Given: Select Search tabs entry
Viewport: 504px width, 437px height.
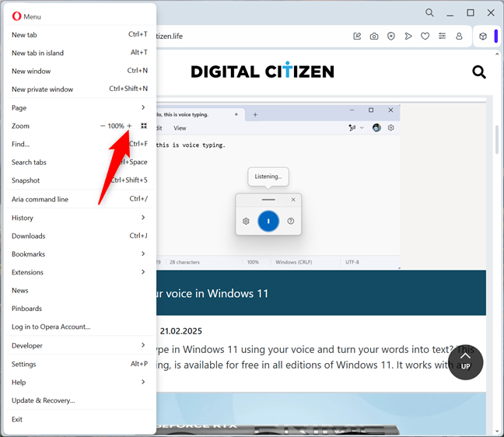Looking at the screenshot, I should pos(80,162).
